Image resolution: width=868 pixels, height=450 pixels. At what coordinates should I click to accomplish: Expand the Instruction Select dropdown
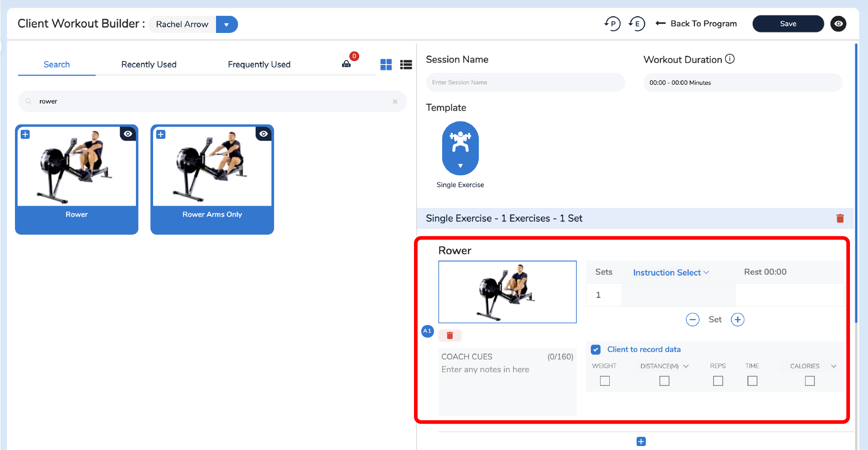(671, 272)
